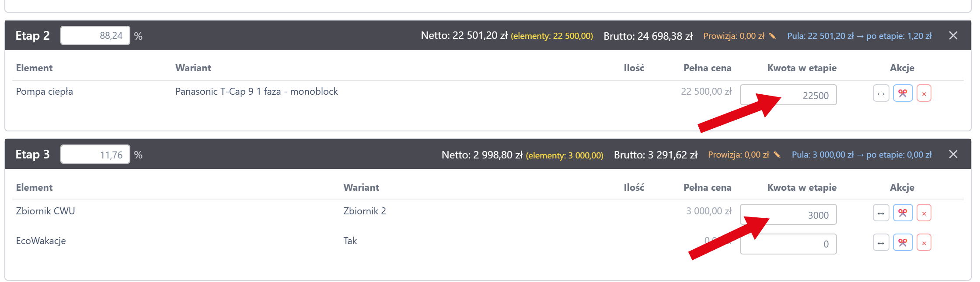Close the Etap 2 panel
980x282 pixels.
[x=953, y=36]
